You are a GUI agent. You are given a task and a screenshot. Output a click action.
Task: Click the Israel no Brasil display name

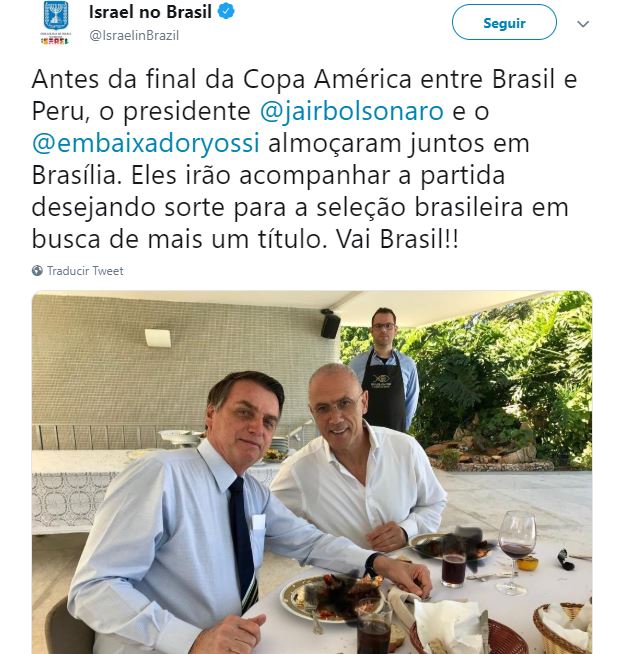[x=150, y=12]
